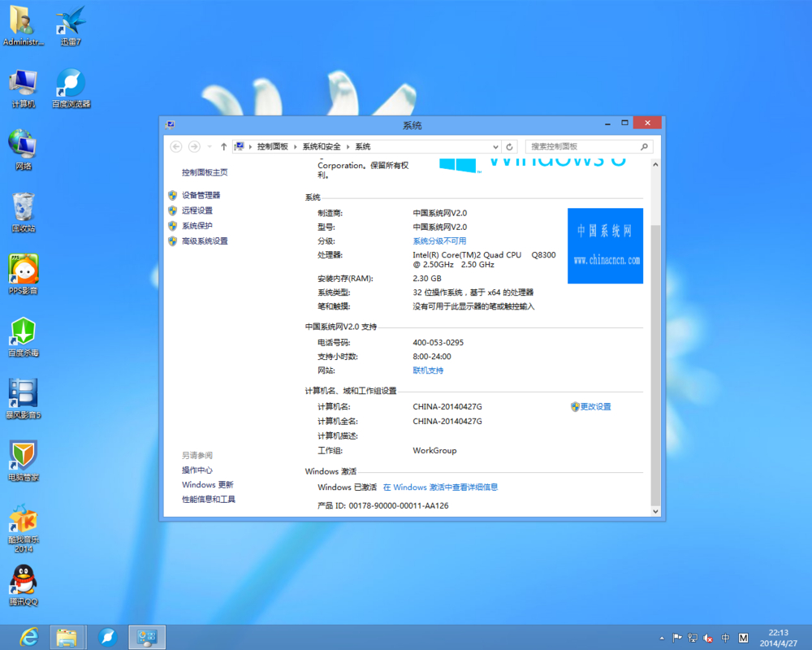Select Control Panel taskbar button
The width and height of the screenshot is (812, 650).
tap(147, 637)
